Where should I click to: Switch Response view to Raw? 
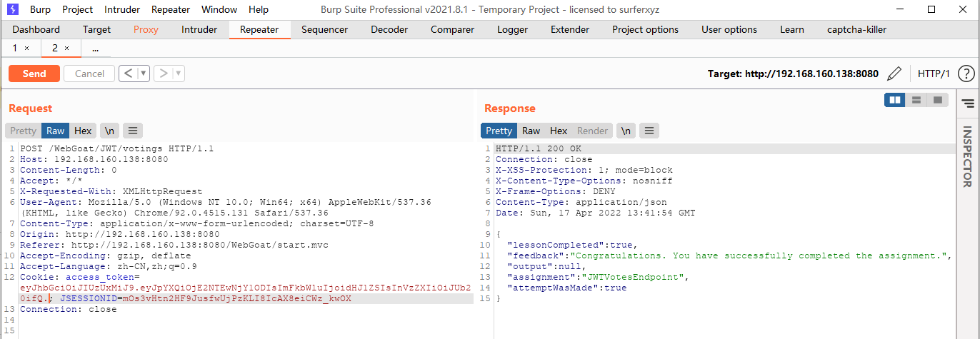pyautogui.click(x=531, y=131)
